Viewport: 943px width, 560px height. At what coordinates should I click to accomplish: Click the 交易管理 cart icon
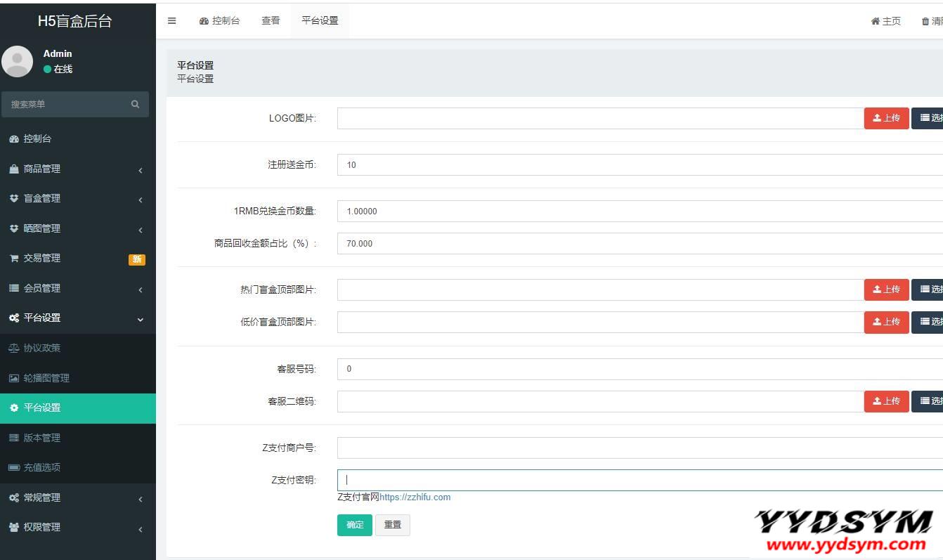coord(14,258)
